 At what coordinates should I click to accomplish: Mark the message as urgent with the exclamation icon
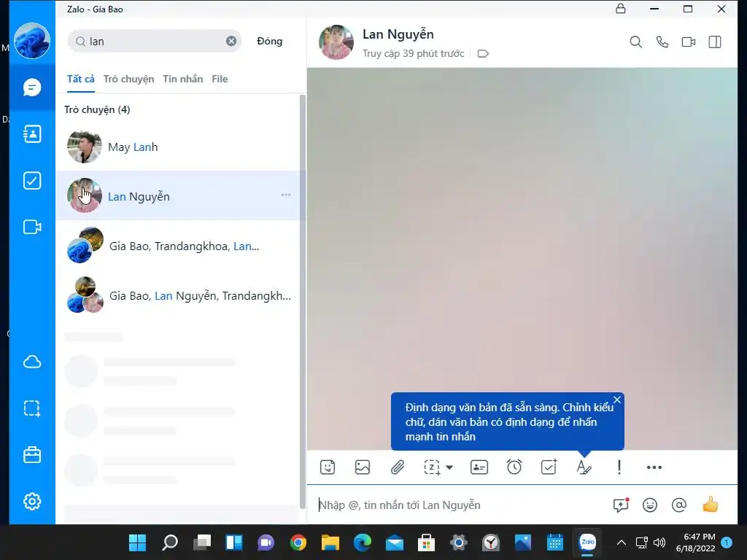pyautogui.click(x=619, y=467)
